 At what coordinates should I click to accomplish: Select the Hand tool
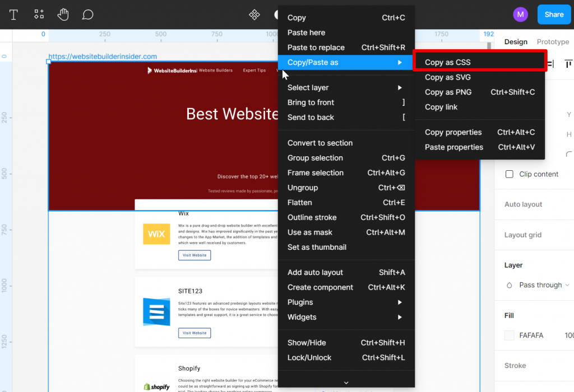pos(63,14)
